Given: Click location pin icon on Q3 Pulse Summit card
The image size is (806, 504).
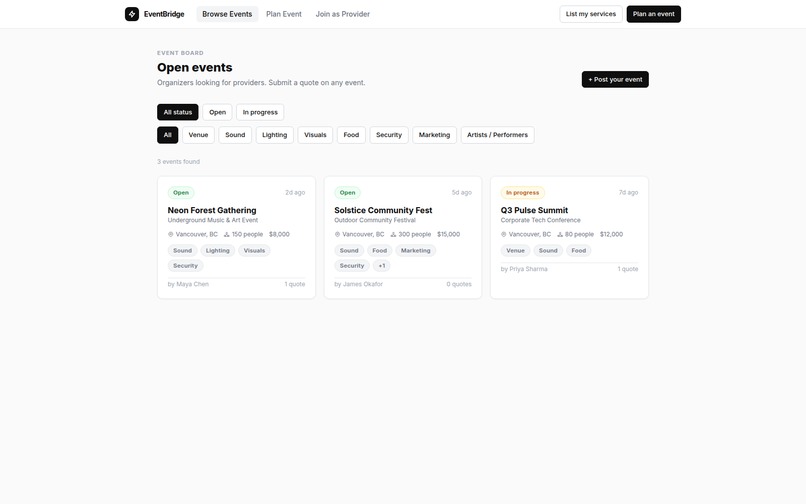Looking at the screenshot, I should coord(504,235).
